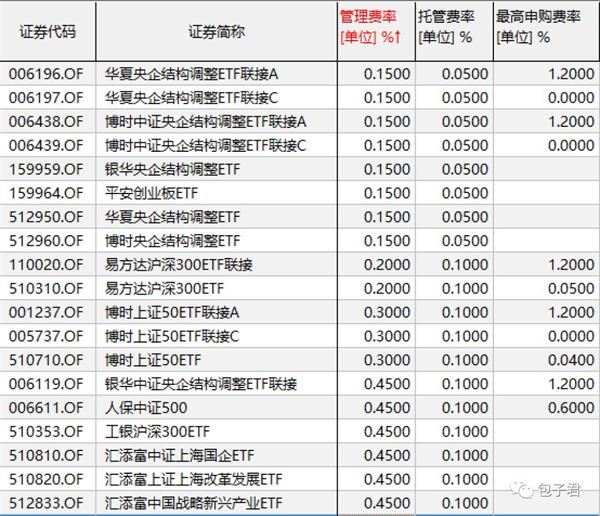Select 银华央企结构调整ETF name cell
The width and height of the screenshot is (600, 516).
(x=216, y=169)
